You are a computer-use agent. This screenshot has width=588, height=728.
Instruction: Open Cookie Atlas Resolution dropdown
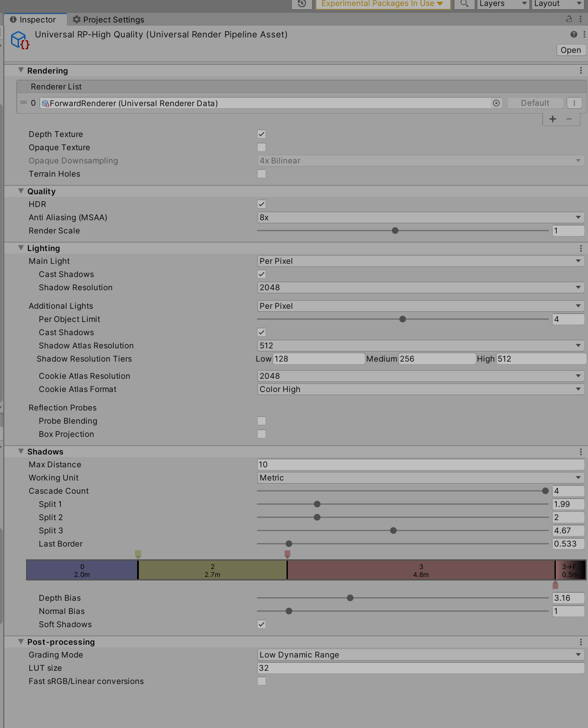421,376
